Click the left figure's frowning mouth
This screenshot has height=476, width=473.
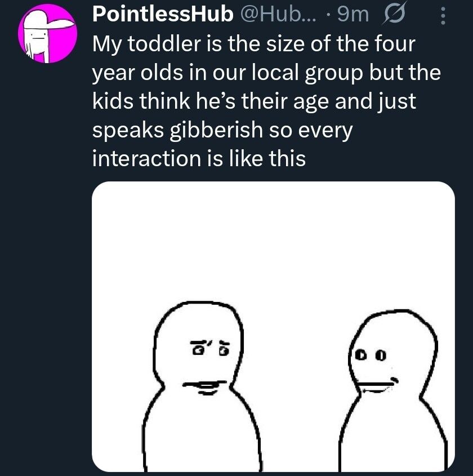[x=206, y=385]
